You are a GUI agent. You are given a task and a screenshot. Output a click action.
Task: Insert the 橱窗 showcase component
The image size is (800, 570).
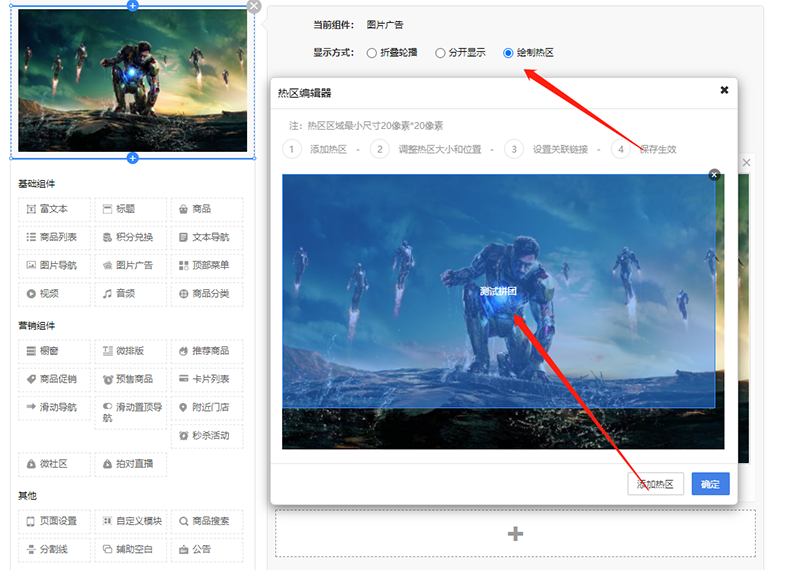[54, 351]
